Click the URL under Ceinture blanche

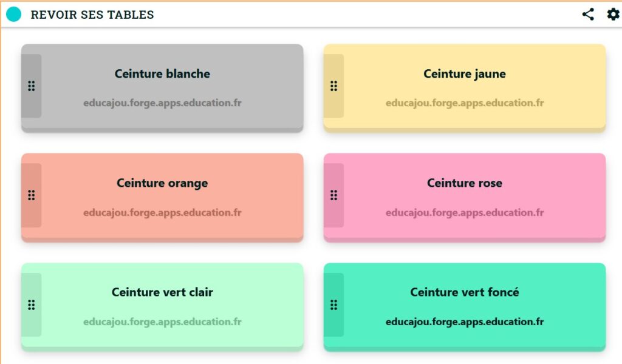coord(162,103)
